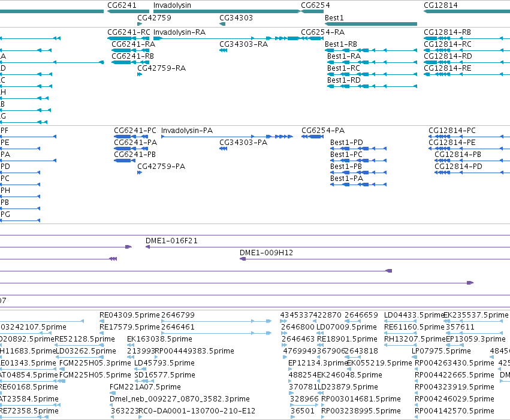Select the CG6241-RB transcript label
The image size is (510, 420).
click(x=132, y=56)
